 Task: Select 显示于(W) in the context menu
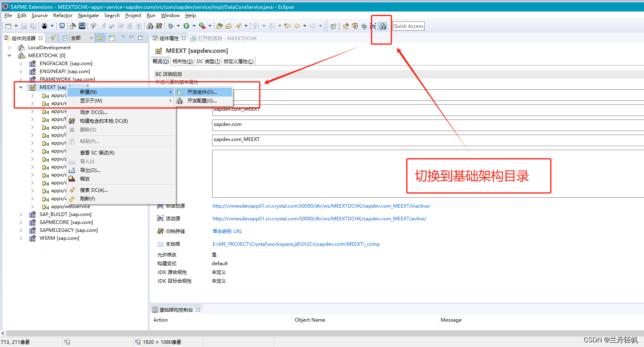[x=121, y=101]
